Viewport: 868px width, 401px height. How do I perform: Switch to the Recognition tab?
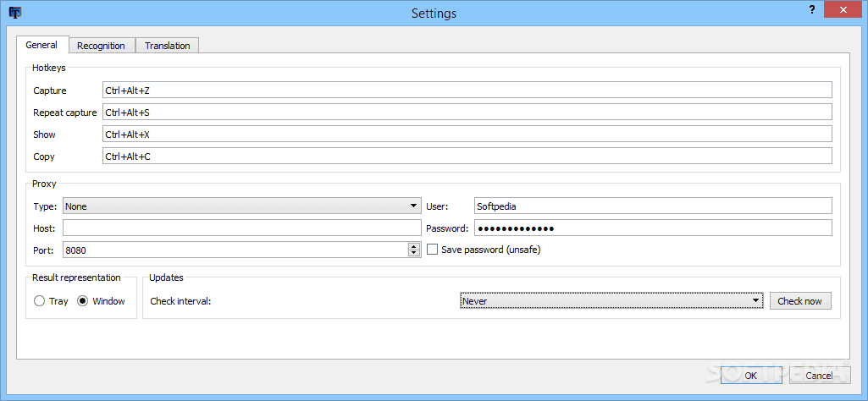(101, 46)
